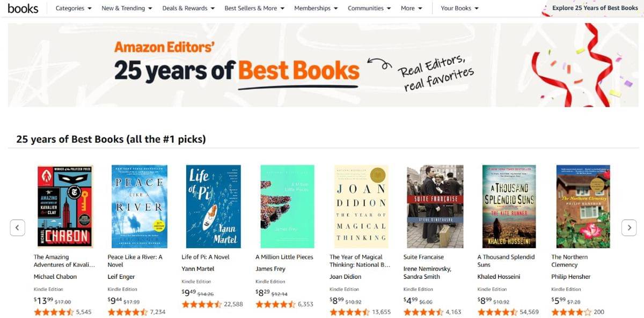
Task: Open the Memberships menu
Action: (316, 8)
